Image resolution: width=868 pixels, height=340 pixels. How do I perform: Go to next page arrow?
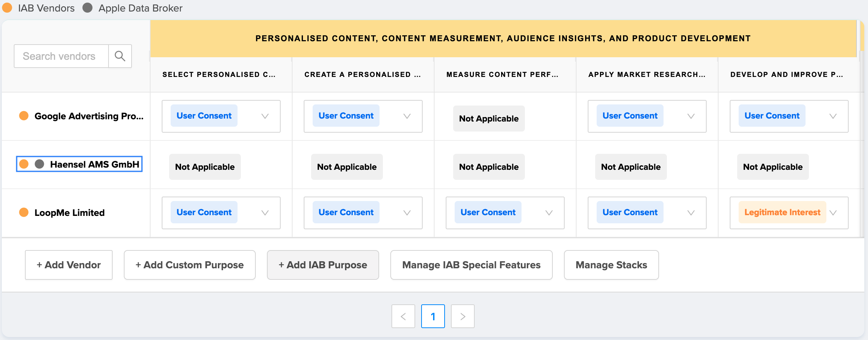tap(463, 316)
